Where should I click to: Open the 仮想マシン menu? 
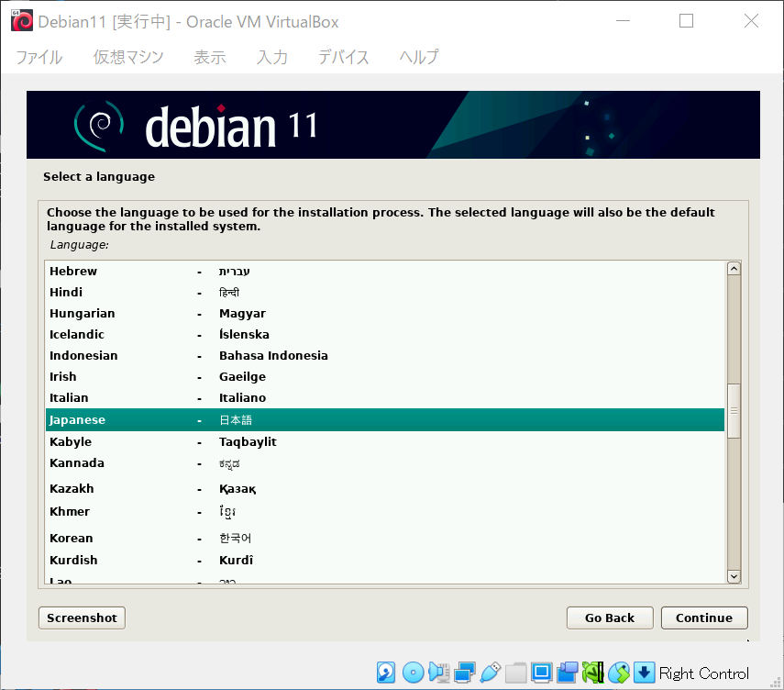[128, 57]
